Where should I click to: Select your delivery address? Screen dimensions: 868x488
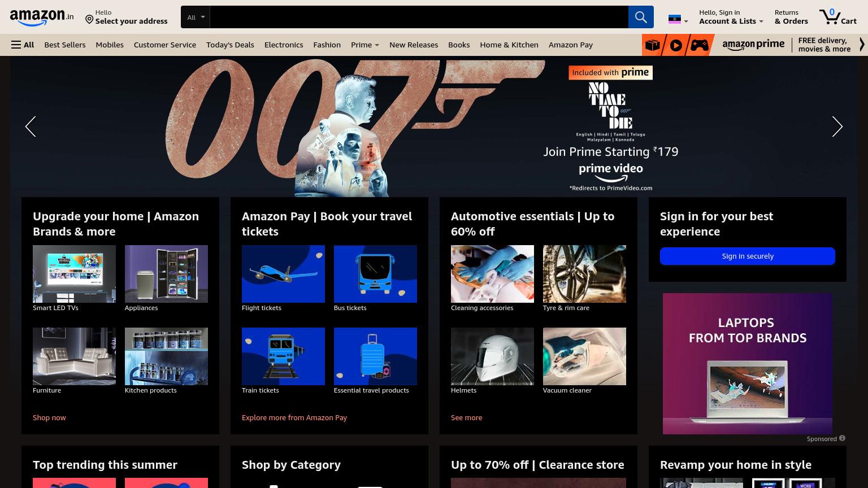(x=127, y=17)
